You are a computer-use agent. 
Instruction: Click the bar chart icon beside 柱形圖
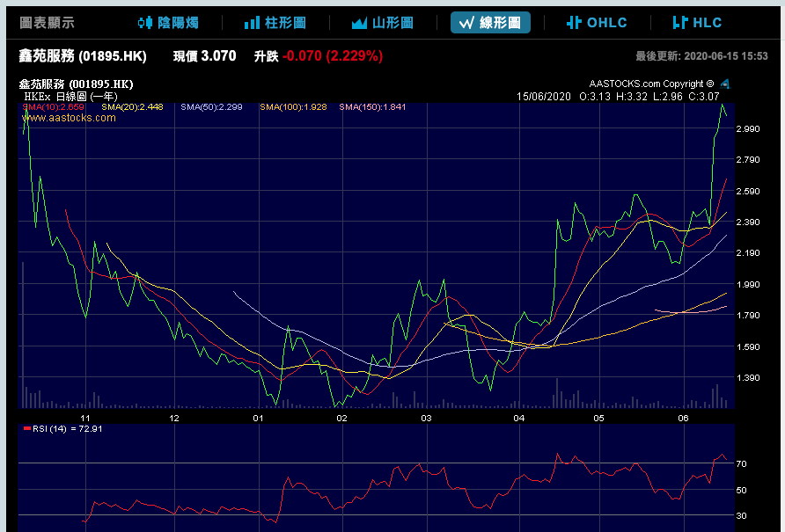coord(253,23)
